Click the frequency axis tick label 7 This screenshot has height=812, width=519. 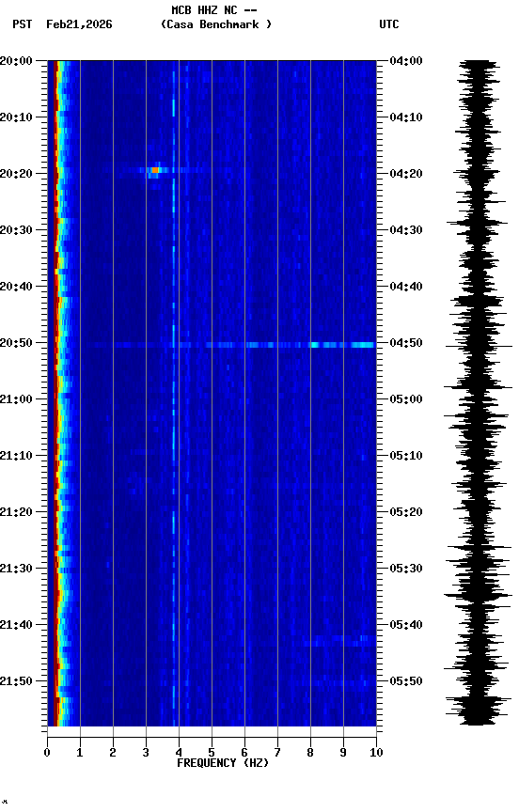277,753
